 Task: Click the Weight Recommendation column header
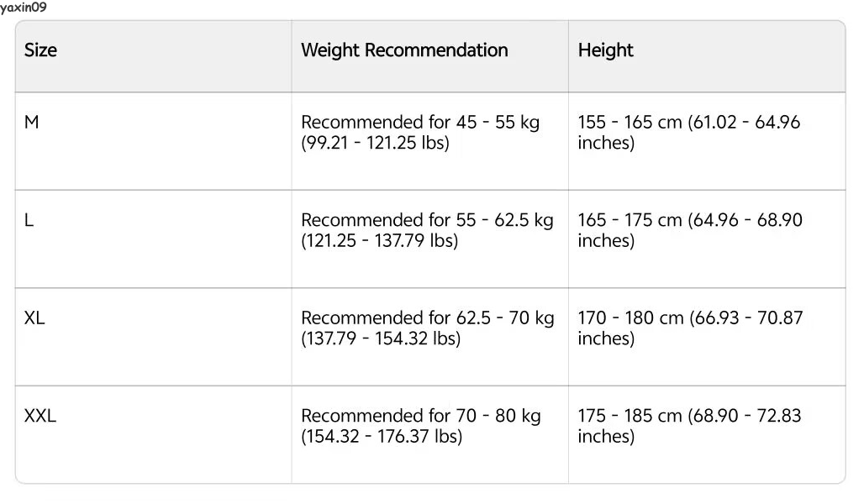point(404,50)
